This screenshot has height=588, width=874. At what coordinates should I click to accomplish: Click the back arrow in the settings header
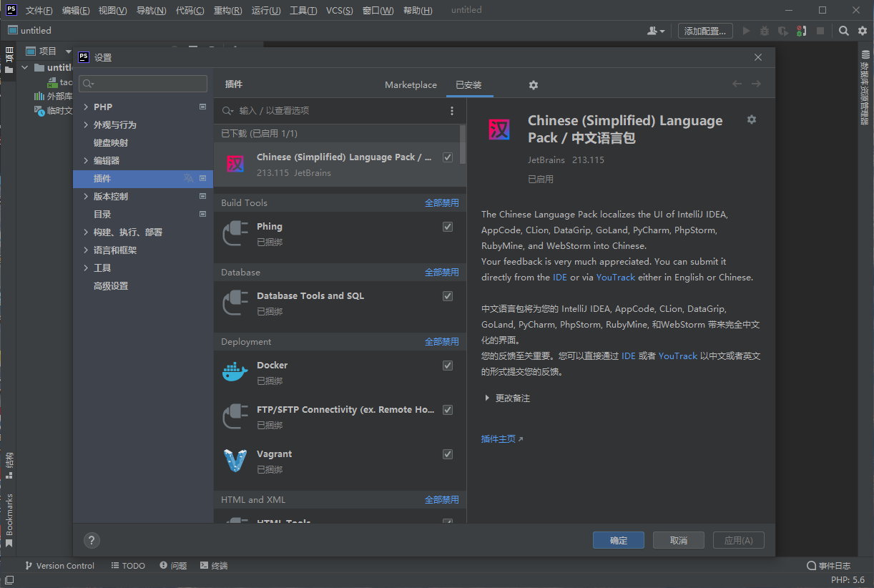(737, 84)
